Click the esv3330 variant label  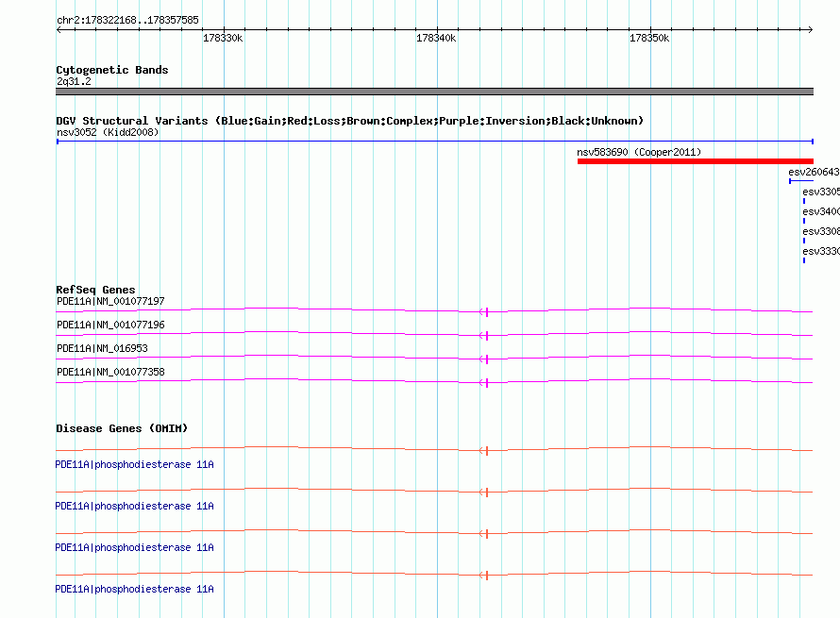coord(821,251)
